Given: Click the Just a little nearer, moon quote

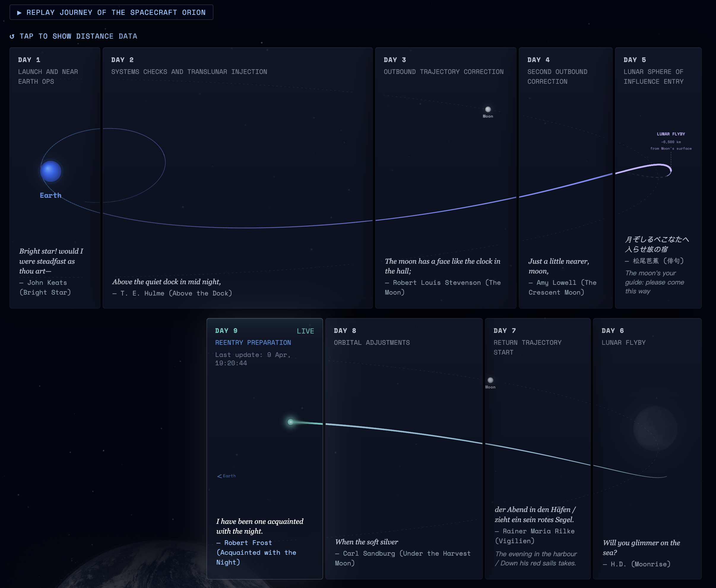Looking at the screenshot, I should (559, 266).
